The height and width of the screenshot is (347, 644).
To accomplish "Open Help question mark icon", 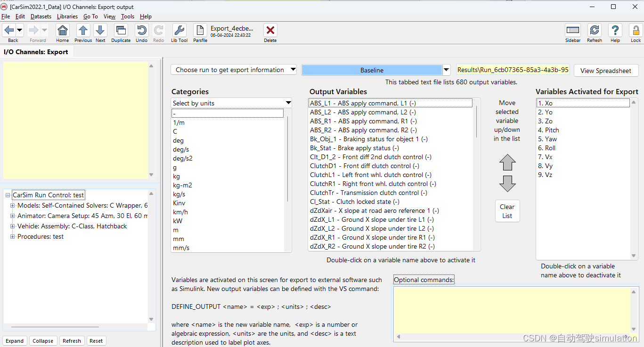I will (x=615, y=31).
